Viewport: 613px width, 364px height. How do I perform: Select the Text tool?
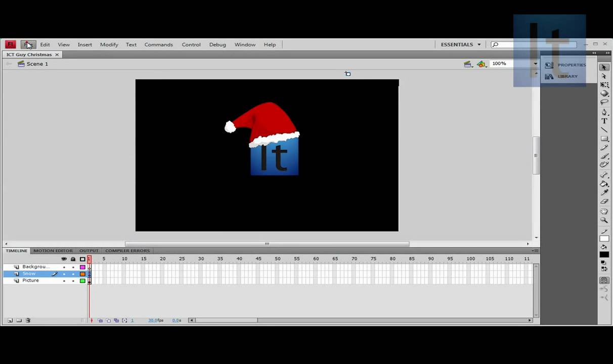[x=604, y=121]
